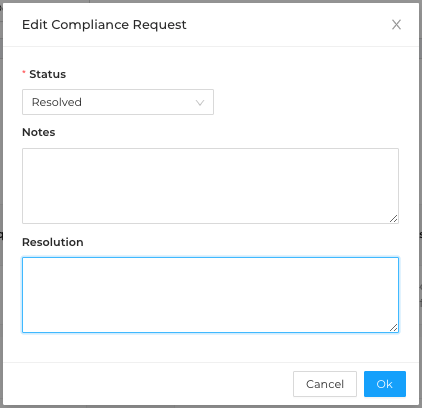Focus the Notes text area
422x408 pixels.
point(210,186)
